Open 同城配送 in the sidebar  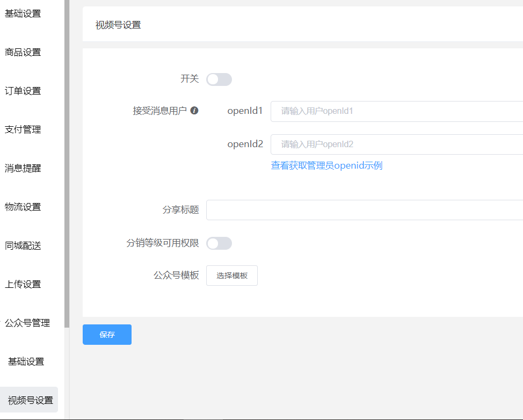(x=23, y=245)
